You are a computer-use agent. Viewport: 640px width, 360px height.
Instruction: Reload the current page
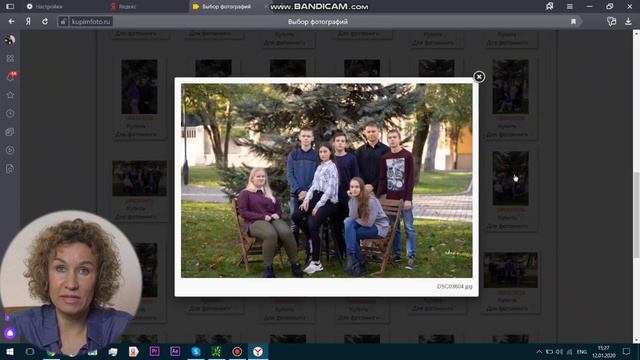pos(45,21)
